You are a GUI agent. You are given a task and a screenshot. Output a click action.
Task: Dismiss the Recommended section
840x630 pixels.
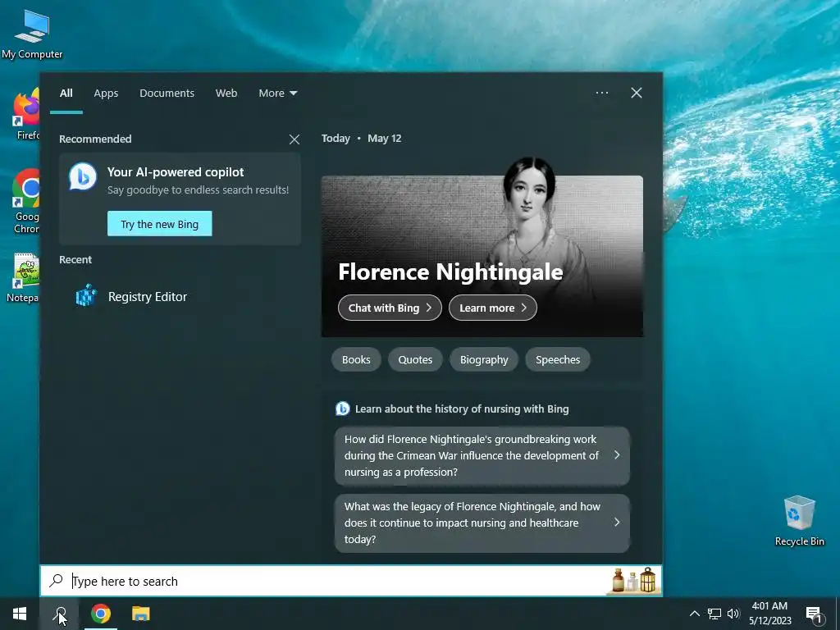(x=294, y=139)
